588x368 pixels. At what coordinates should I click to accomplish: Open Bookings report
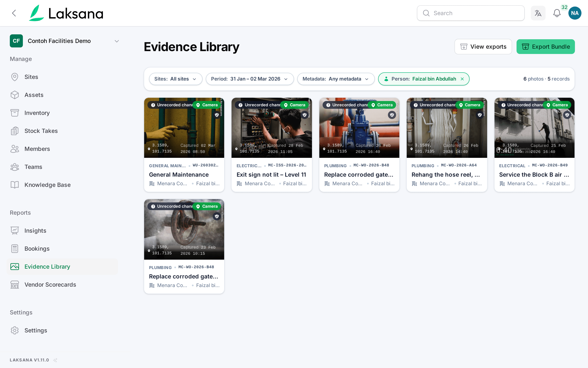[x=62, y=249]
